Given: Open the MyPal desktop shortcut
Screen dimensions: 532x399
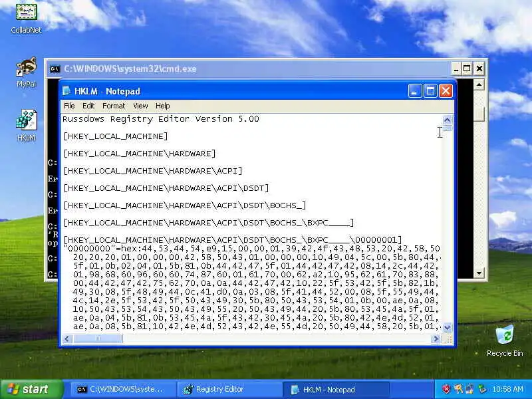Looking at the screenshot, I should click(26, 72).
